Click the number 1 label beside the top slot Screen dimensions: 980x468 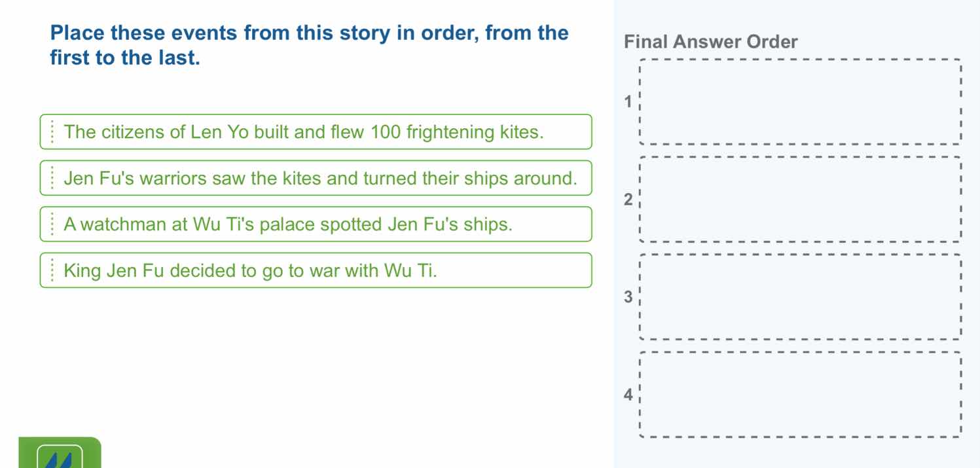pos(627,101)
